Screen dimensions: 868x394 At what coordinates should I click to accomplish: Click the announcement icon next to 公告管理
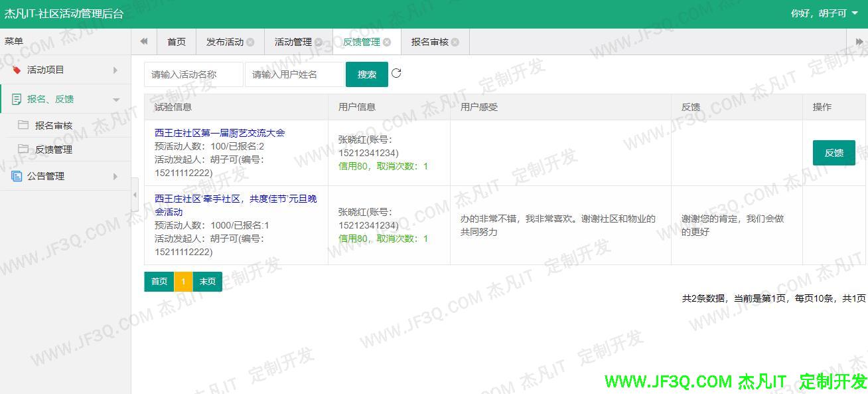(x=17, y=175)
